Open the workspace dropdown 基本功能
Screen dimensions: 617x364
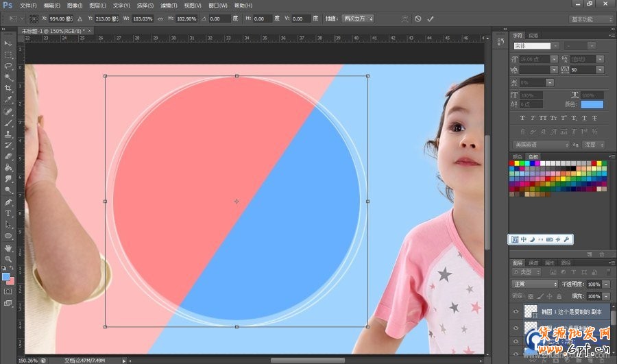[x=590, y=19]
